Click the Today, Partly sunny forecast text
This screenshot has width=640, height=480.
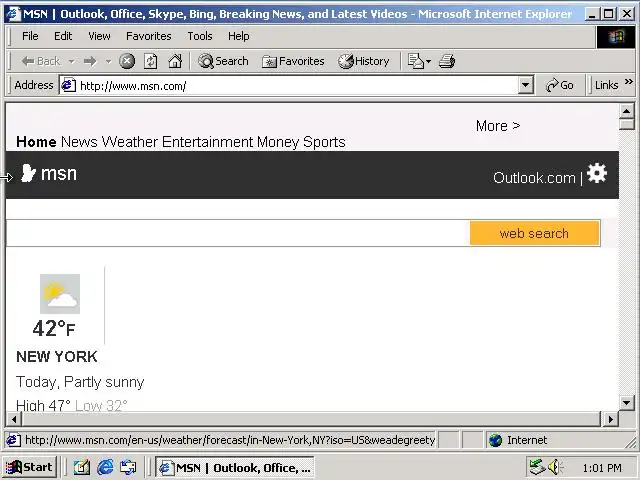pos(80,382)
